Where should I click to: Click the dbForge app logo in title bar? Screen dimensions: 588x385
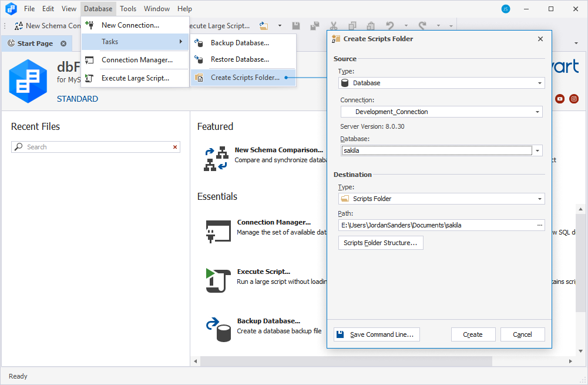pyautogui.click(x=11, y=8)
